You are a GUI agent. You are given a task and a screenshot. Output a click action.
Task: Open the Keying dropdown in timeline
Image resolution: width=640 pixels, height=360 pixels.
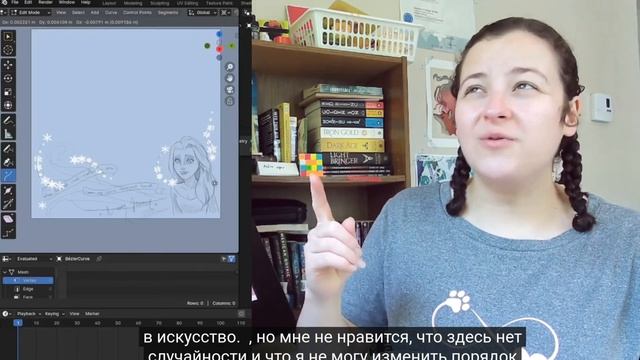click(x=54, y=313)
